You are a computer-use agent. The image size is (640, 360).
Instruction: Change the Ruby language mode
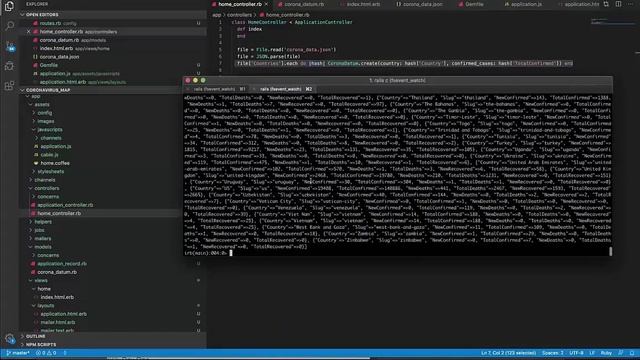[606, 353]
